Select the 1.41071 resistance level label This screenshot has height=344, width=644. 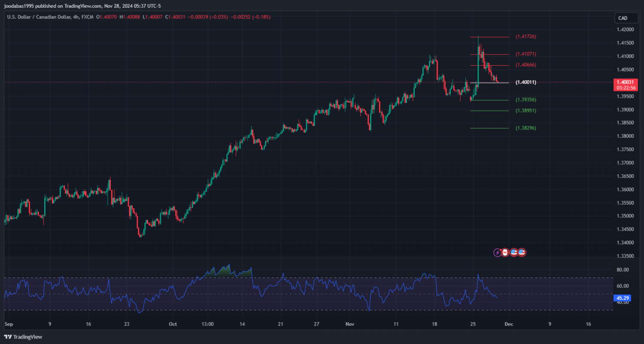click(x=526, y=54)
